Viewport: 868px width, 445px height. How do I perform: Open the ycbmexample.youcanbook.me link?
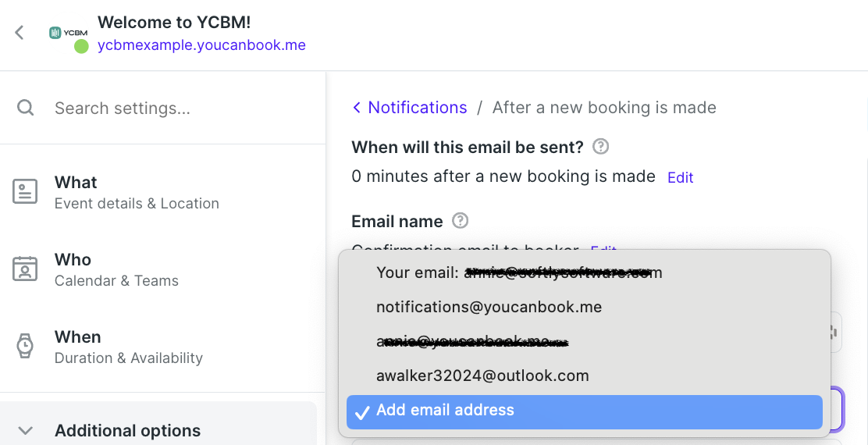click(201, 45)
